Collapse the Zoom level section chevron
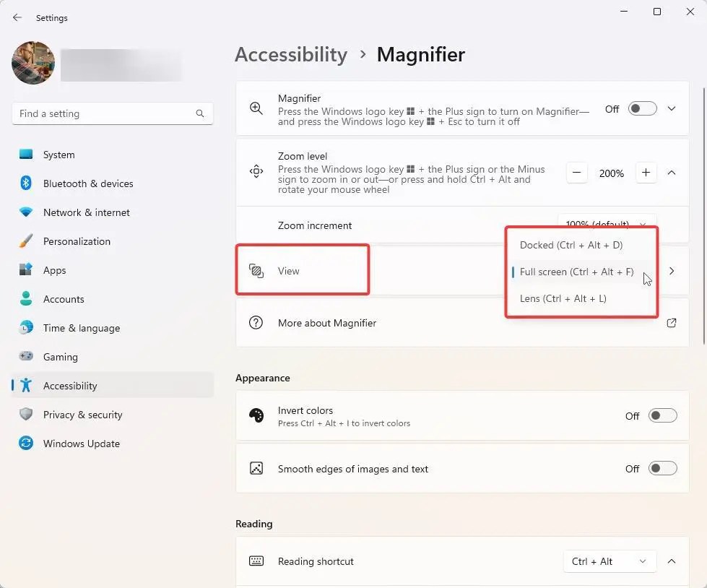 pos(672,173)
